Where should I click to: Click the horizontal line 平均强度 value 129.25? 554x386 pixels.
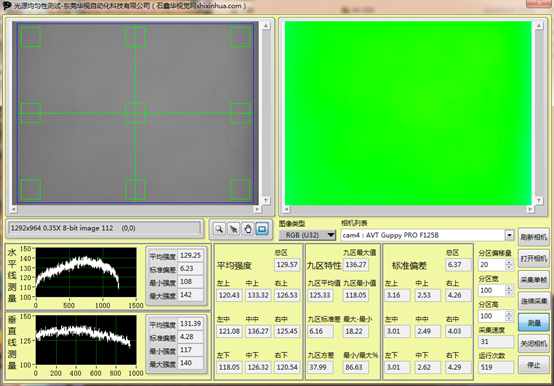[190, 255]
